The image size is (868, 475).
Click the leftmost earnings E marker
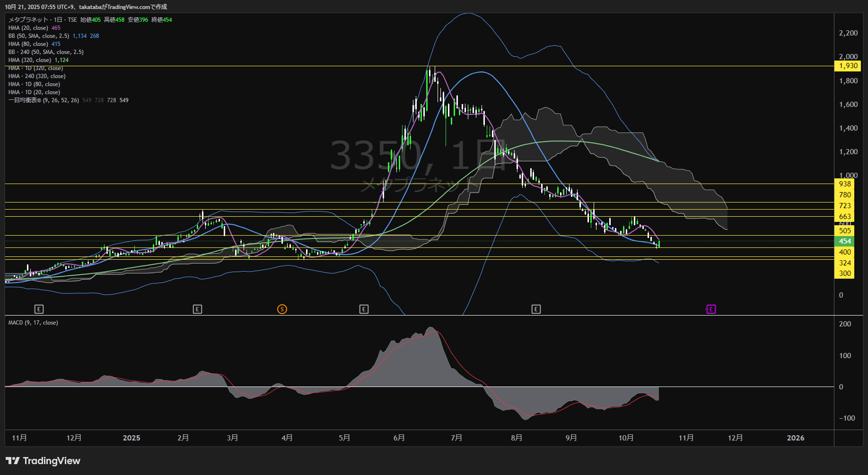pyautogui.click(x=39, y=309)
